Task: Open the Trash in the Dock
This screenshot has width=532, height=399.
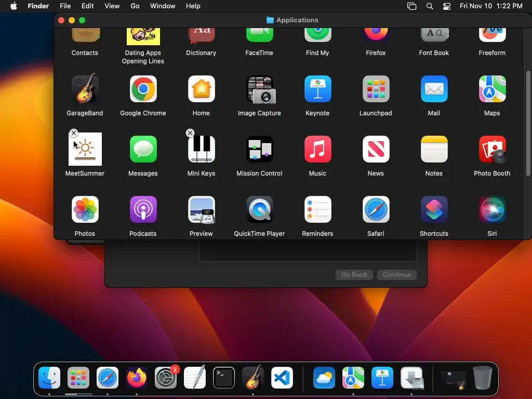Action: click(483, 378)
